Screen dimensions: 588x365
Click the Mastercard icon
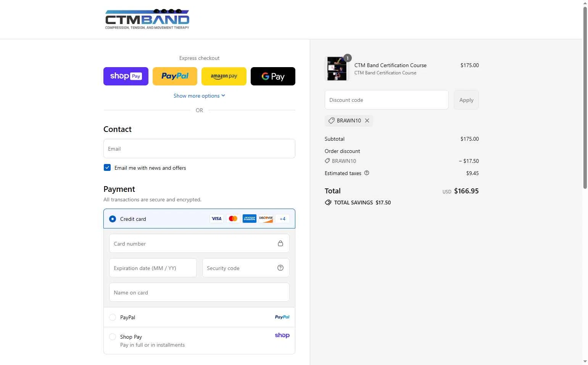tap(233, 219)
